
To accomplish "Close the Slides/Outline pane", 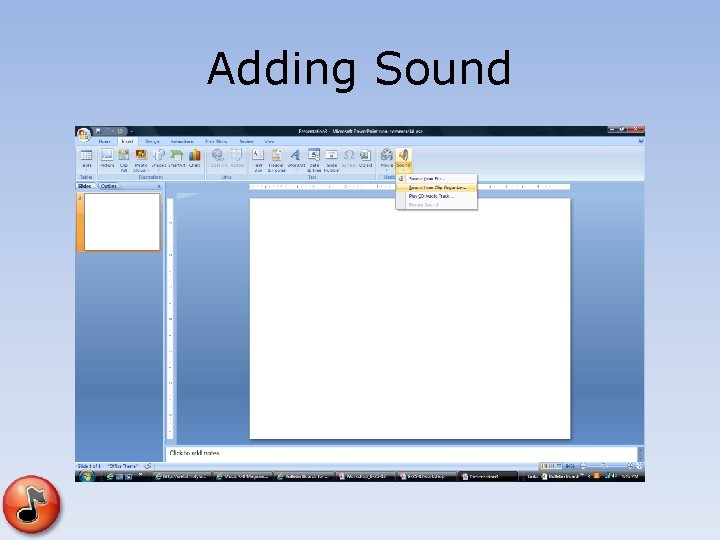I will pos(159,186).
